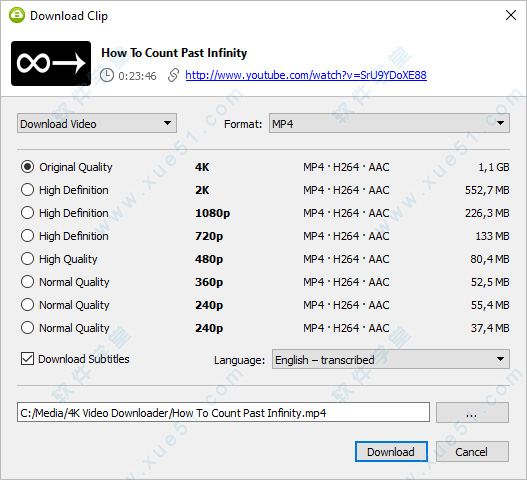Open the Download Video mode dropdown
527x480 pixels.
(97, 123)
